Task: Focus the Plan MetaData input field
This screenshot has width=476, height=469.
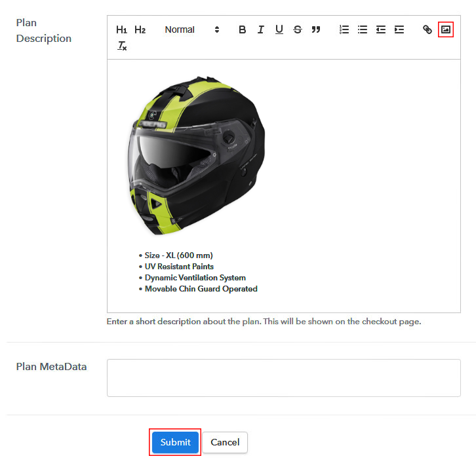Action: [x=283, y=378]
